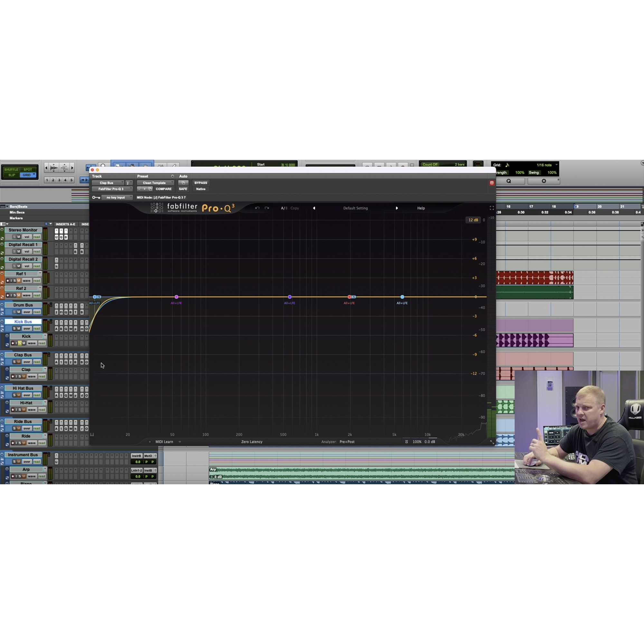This screenshot has width=644, height=644.
Task: Select the Default Setting preset dropdown
Action: pyautogui.click(x=355, y=208)
